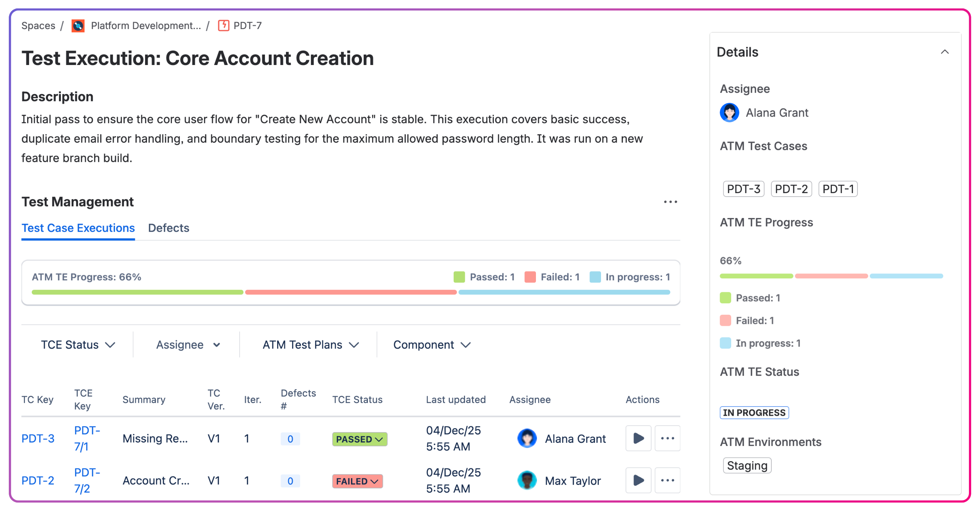The height and width of the screenshot is (514, 980).
Task: Change the PASSED status dropdown
Action: [359, 439]
